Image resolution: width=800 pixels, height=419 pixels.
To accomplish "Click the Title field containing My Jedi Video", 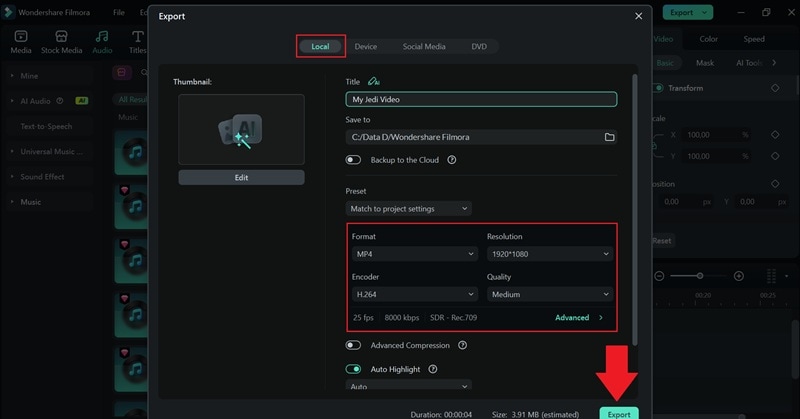I will tap(481, 99).
